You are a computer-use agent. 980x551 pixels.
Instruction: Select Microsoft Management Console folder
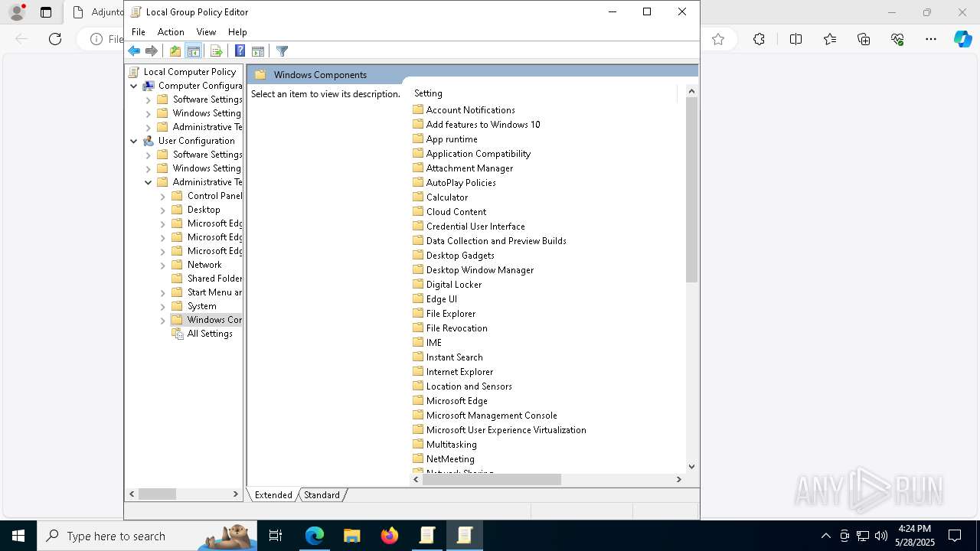tap(492, 416)
